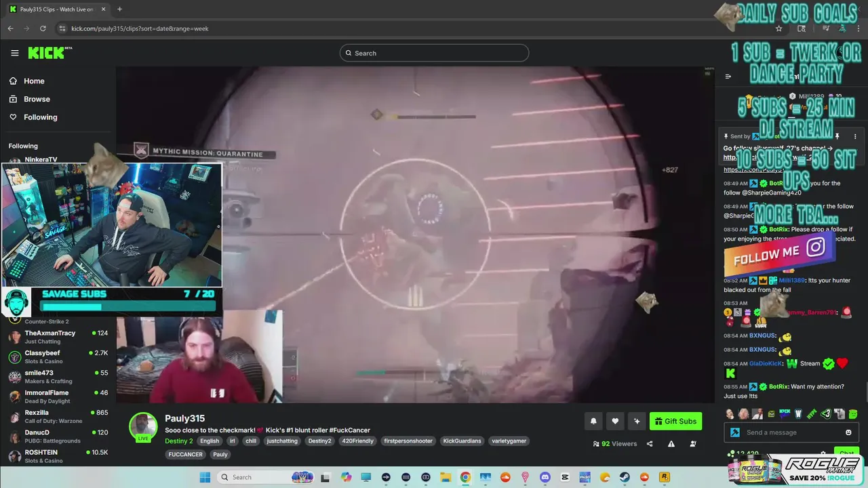Screen dimensions: 868x488
Task: View site information icon in address bar
Action: point(62,28)
